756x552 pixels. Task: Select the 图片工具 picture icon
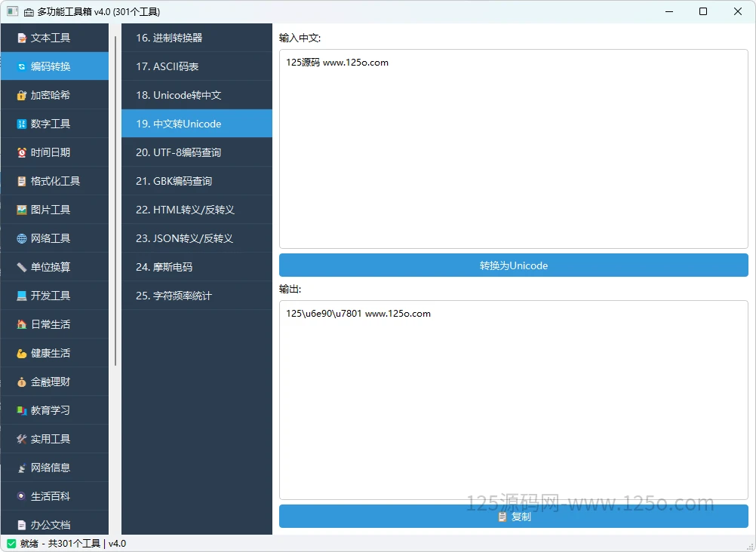[x=22, y=210]
